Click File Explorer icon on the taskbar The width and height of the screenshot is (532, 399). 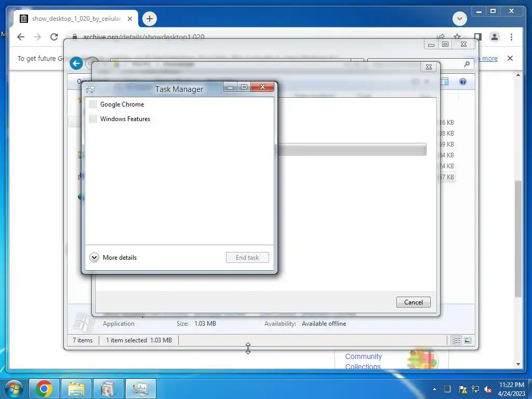click(76, 389)
